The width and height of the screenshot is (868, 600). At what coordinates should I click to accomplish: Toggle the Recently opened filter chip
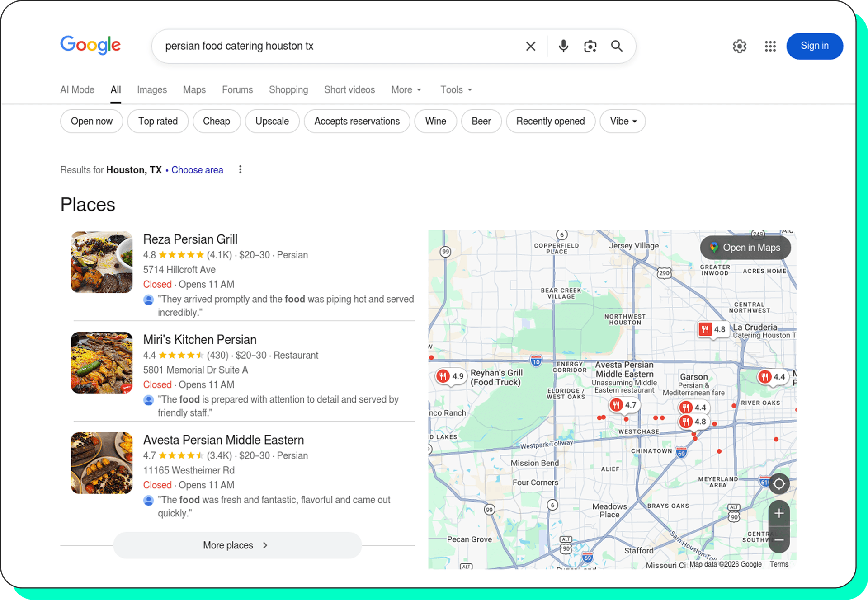tap(551, 121)
